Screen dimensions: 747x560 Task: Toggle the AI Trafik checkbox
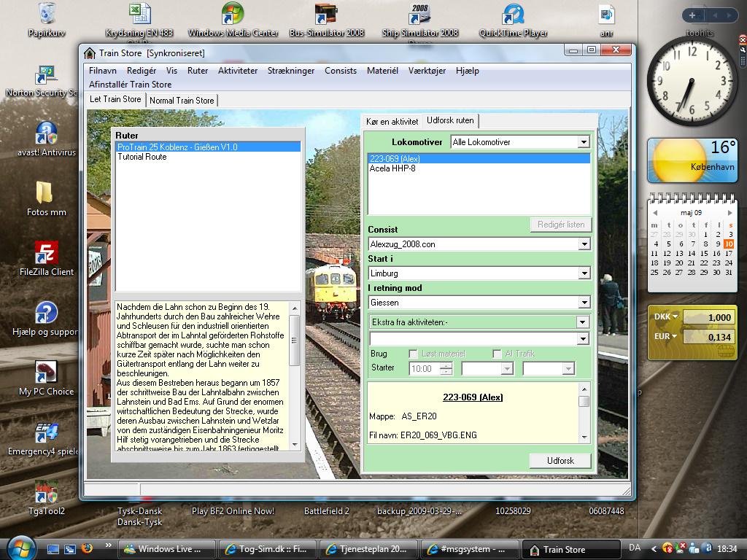(497, 354)
